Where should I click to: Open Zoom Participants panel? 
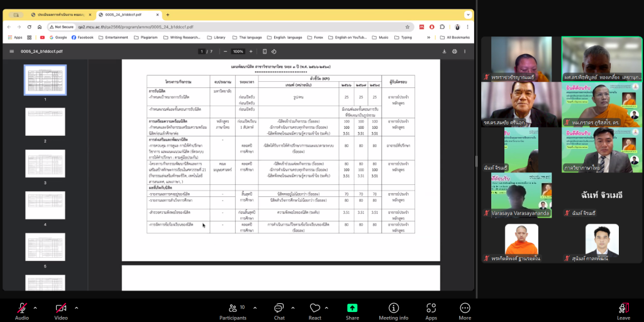[233, 311]
